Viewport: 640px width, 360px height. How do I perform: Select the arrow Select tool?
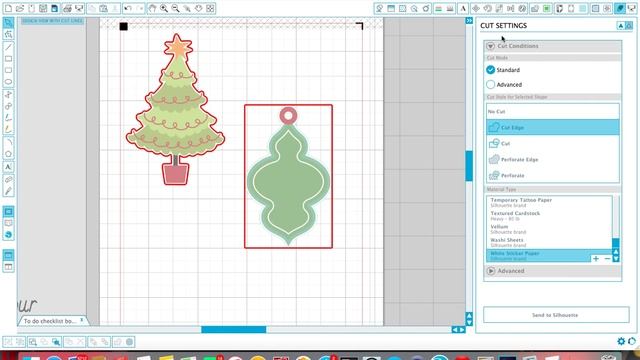(x=8, y=22)
